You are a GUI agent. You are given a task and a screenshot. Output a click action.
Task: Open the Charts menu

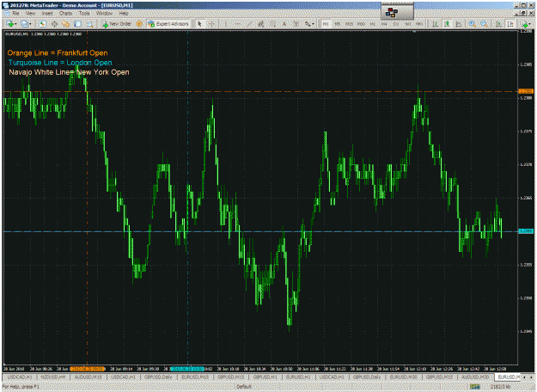(65, 14)
